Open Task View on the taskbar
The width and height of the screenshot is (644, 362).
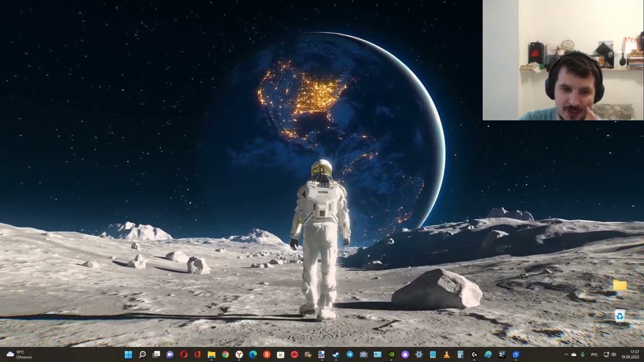[156, 354]
